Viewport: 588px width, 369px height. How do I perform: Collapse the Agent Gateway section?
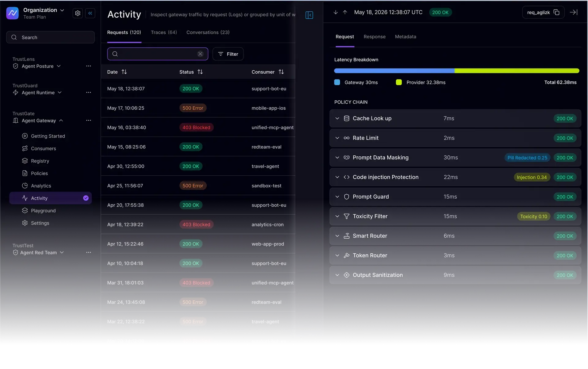(61, 121)
